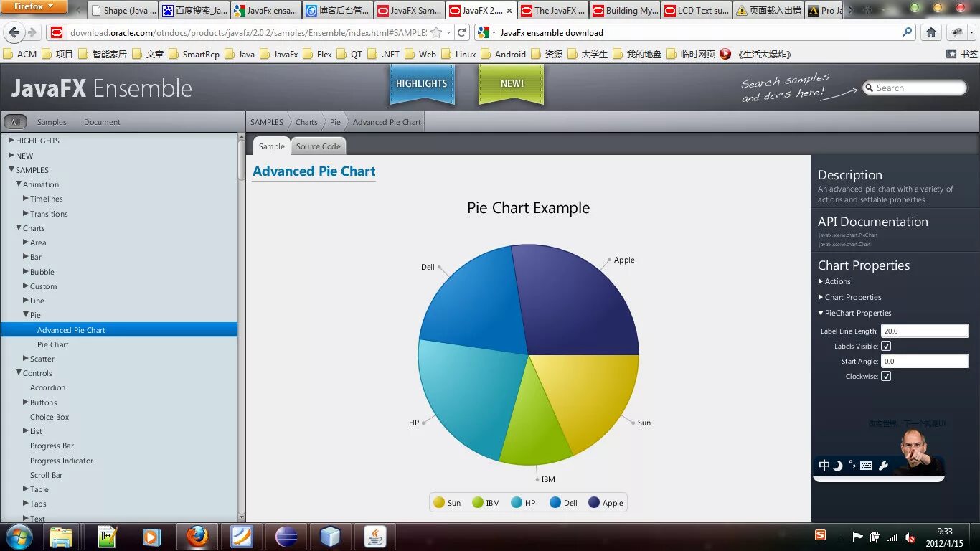This screenshot has height=551, width=980.
Task: Expand the Actions properties section
Action: point(821,281)
